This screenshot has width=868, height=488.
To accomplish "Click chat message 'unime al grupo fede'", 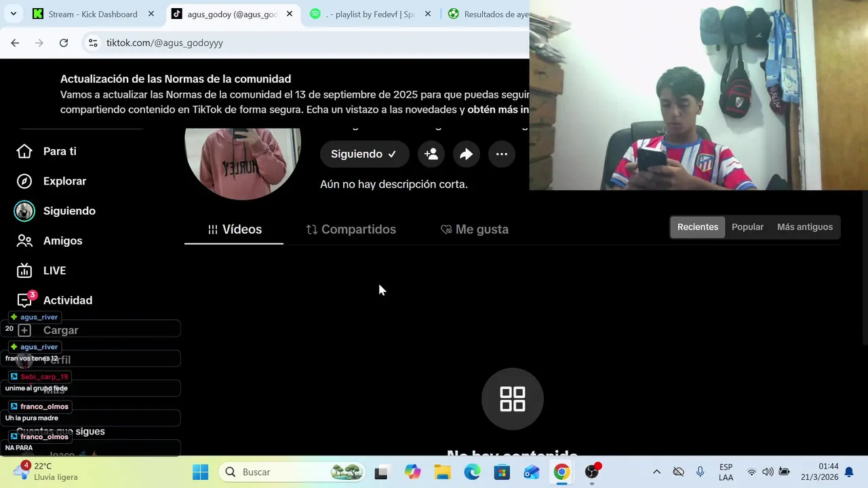I will 37,388.
